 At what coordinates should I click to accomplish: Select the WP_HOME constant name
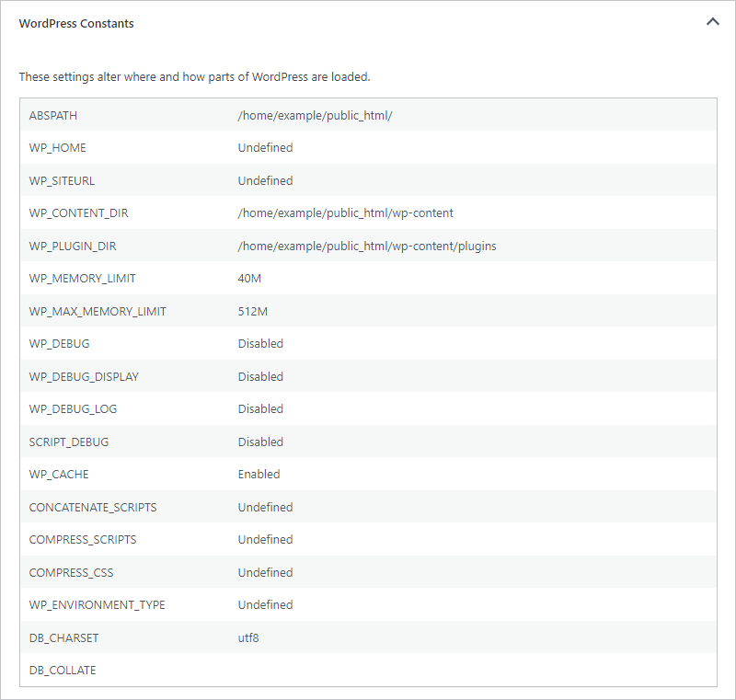click(x=58, y=147)
